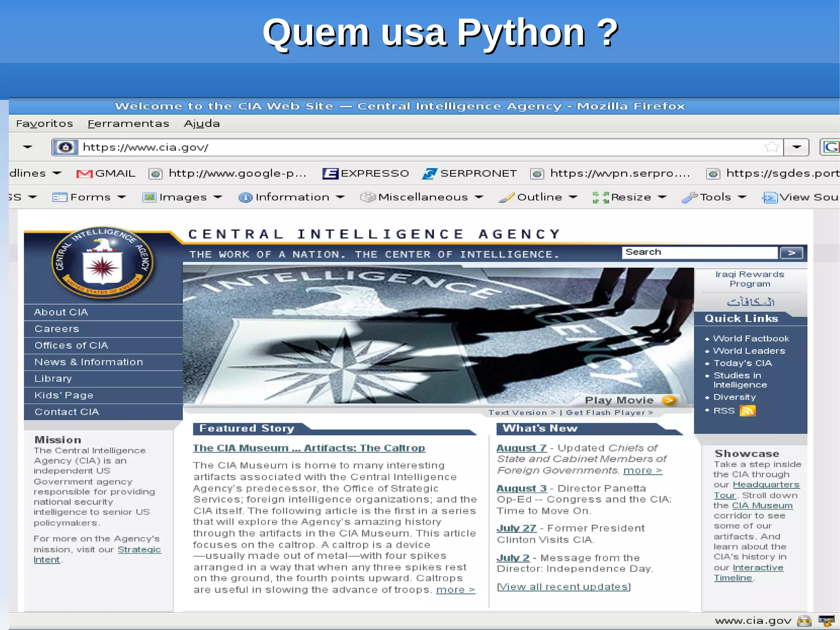Screen dimensions: 840x630
Task: Submit search with the arrow button
Action: click(791, 253)
